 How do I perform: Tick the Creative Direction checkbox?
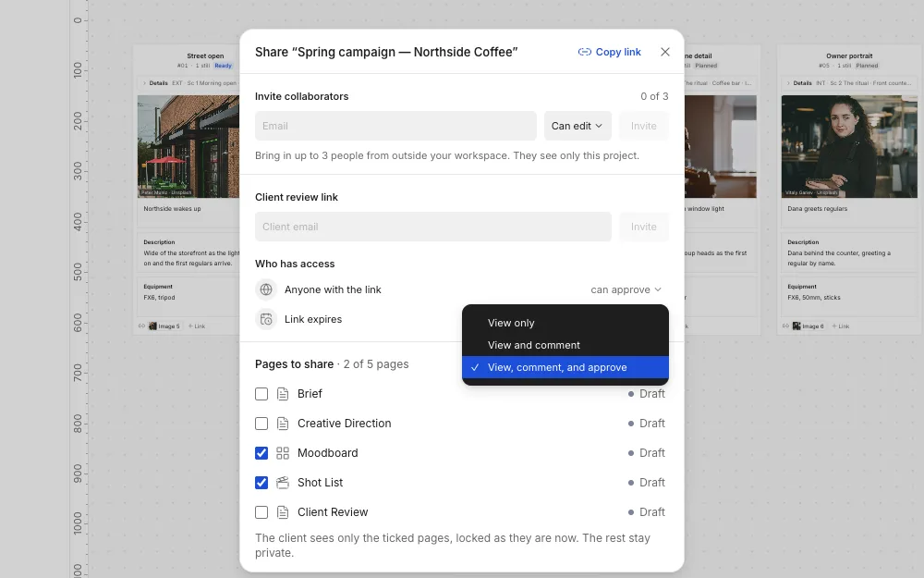(261, 424)
